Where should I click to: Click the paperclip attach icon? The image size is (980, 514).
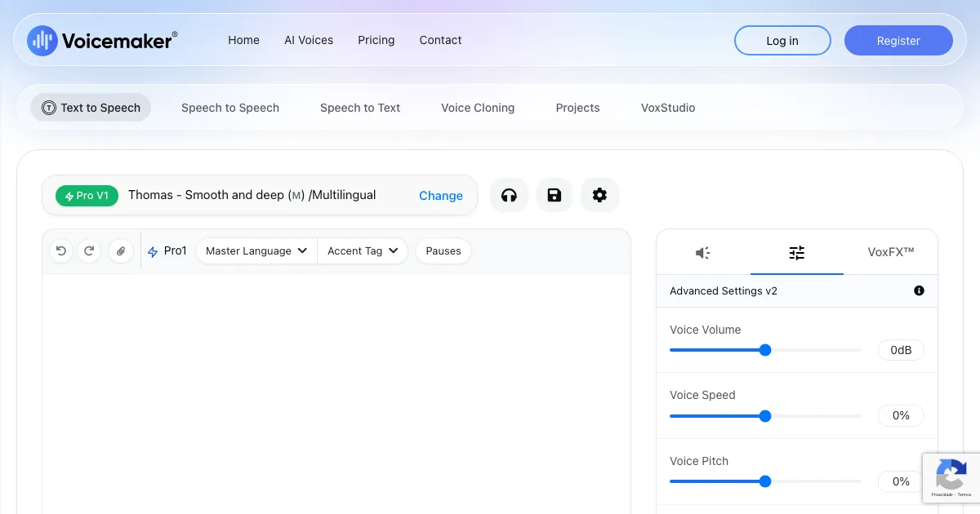pyautogui.click(x=120, y=251)
